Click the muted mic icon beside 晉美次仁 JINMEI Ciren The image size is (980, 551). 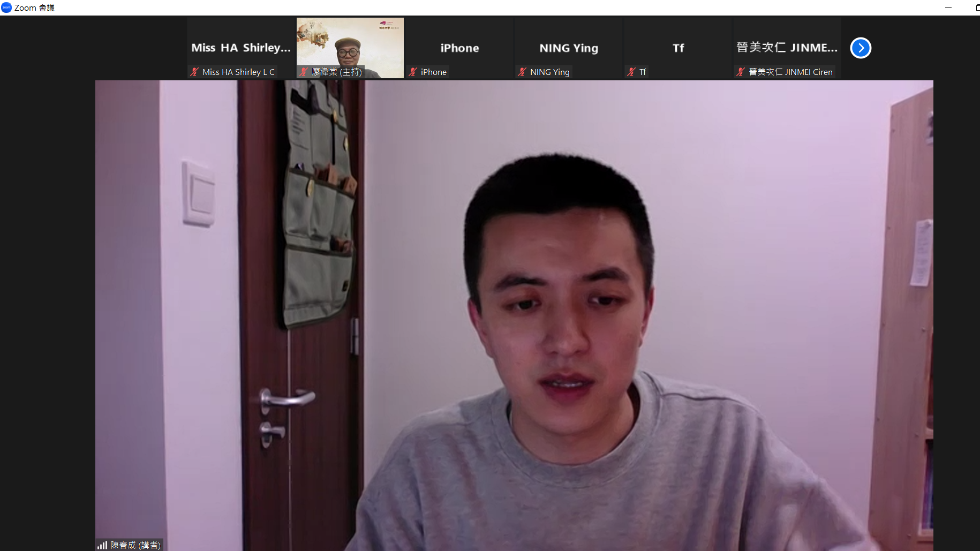tap(741, 72)
